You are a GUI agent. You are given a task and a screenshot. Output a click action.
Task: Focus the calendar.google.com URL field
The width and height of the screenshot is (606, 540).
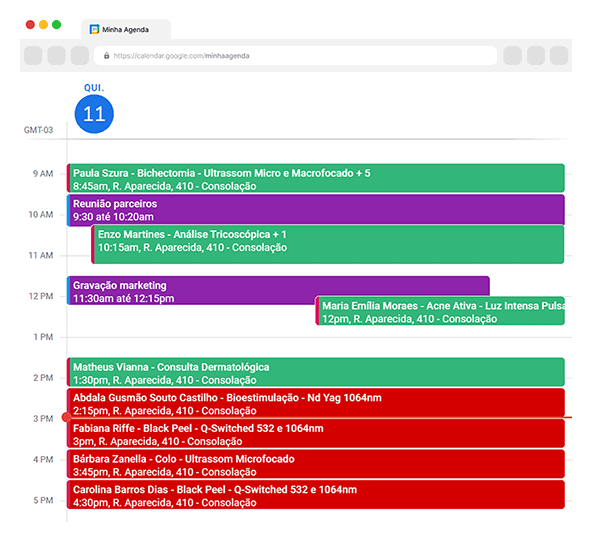click(x=300, y=56)
